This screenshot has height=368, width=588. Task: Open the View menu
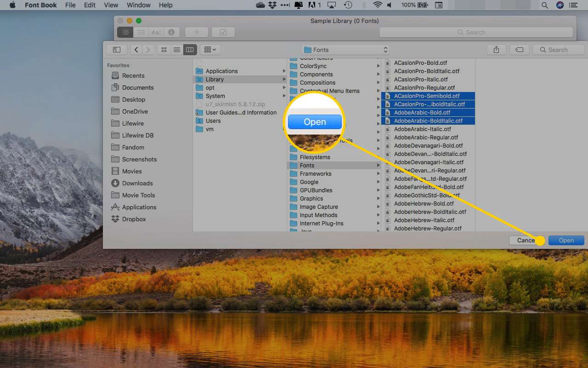(x=111, y=5)
